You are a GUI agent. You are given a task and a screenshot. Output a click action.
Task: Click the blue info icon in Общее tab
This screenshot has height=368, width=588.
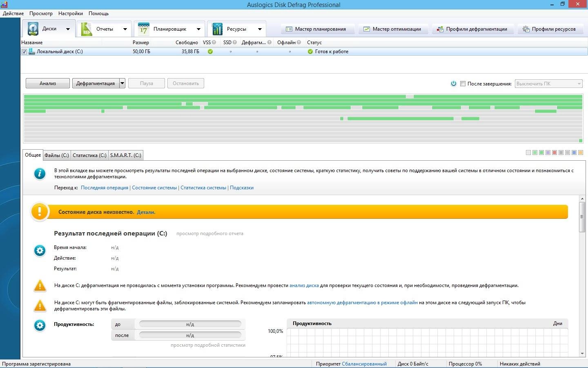pyautogui.click(x=40, y=174)
